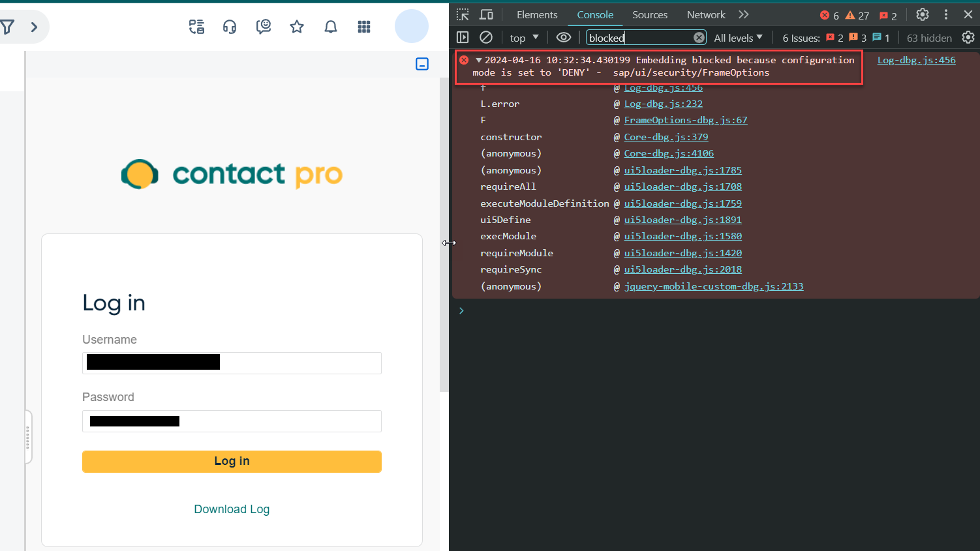Open DevTools settings gear
The height and width of the screenshot is (551, 980).
(x=923, y=14)
